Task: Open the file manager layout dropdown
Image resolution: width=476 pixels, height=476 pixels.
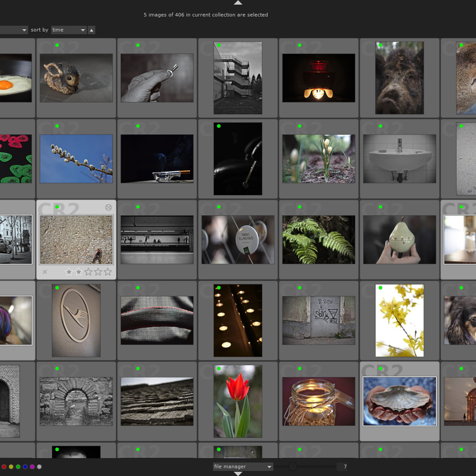Action: 243,467
